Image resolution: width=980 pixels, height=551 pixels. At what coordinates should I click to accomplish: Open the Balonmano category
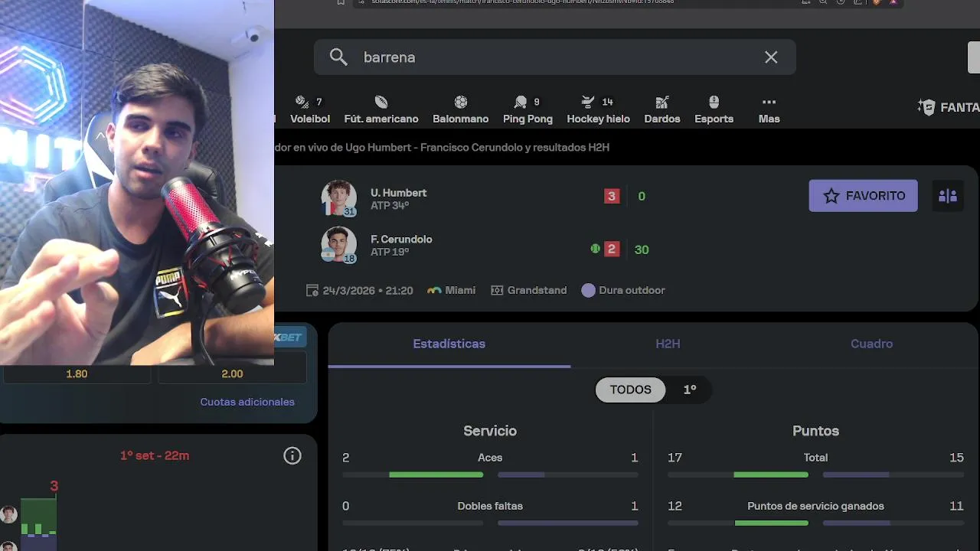click(460, 110)
